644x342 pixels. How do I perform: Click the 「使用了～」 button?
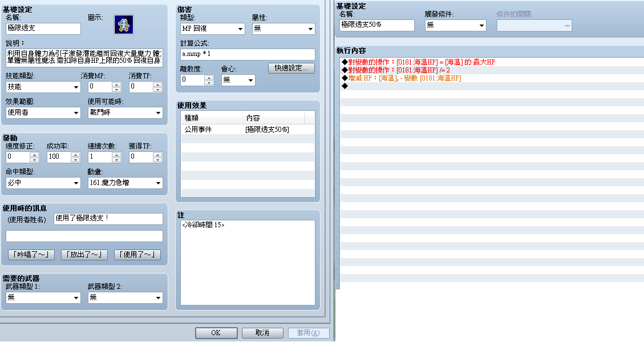[137, 255]
